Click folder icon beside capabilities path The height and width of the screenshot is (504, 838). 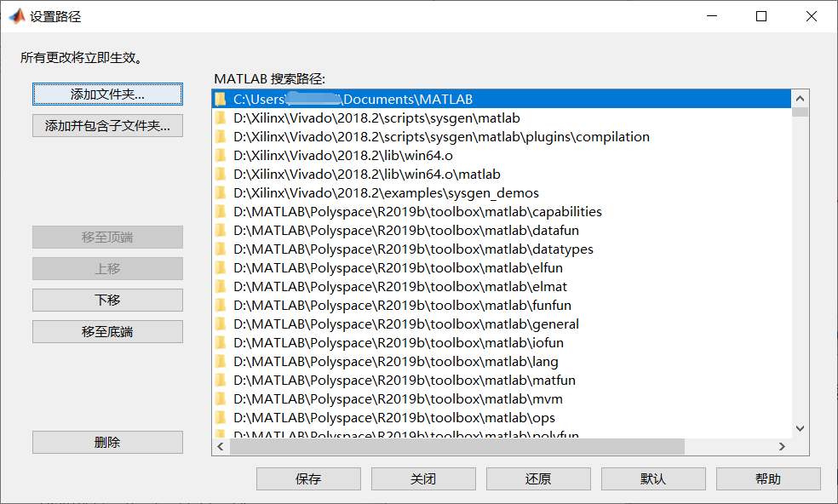tap(221, 211)
